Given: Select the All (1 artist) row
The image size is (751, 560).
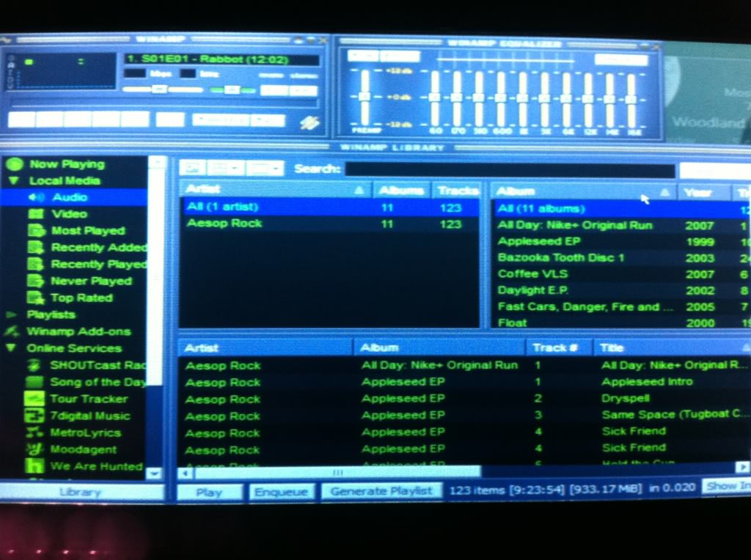Looking at the screenshot, I should (329, 207).
